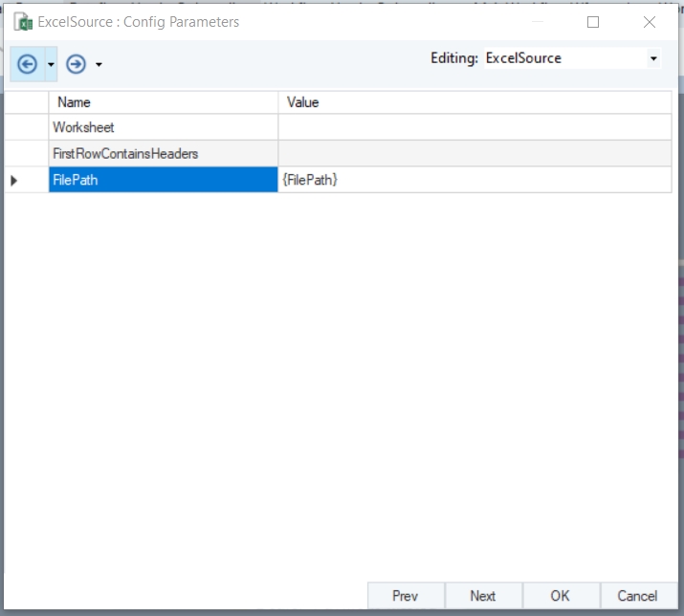Expand the Editing ExcelSource combo box

(x=653, y=58)
